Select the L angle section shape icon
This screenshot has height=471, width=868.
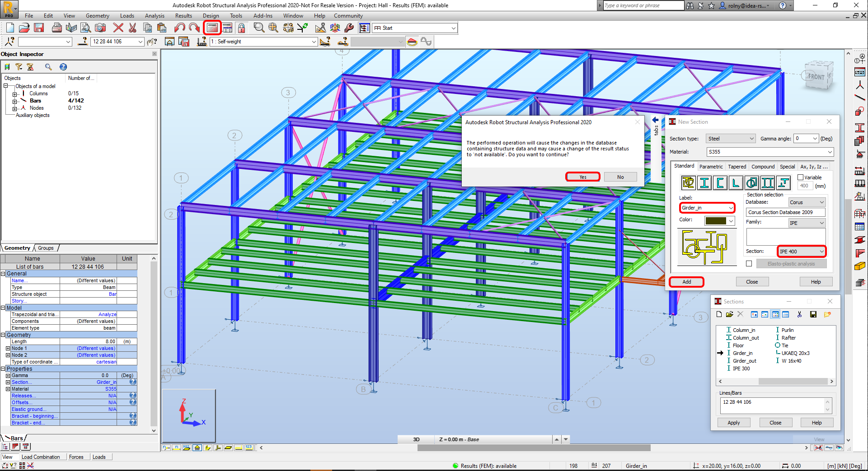[x=736, y=183]
